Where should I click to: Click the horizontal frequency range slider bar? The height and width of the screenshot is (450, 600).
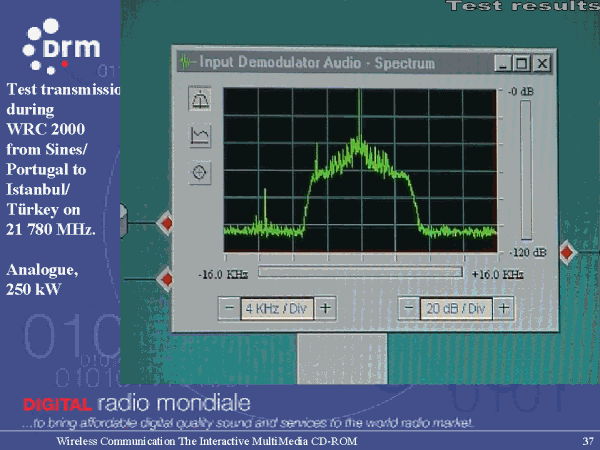tap(360, 272)
